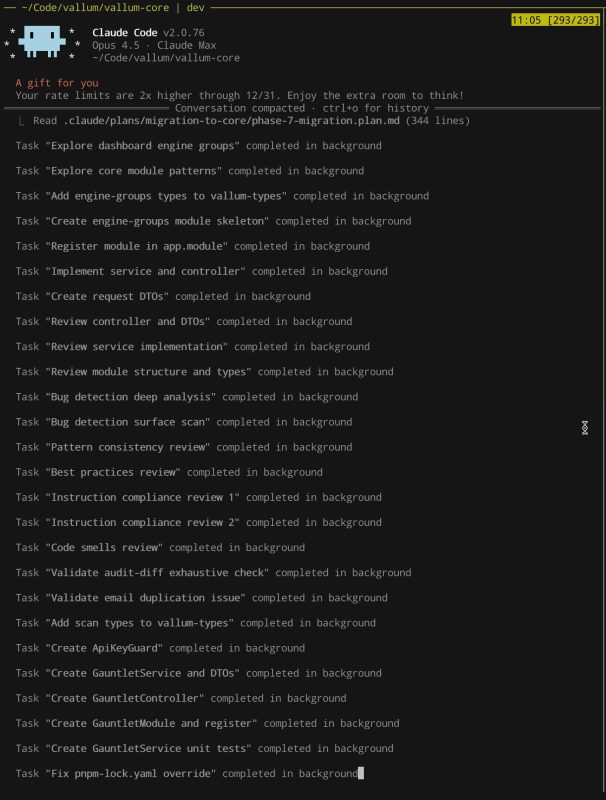Select the "Fix pnpm-lock.yaml override" task line

[187, 773]
